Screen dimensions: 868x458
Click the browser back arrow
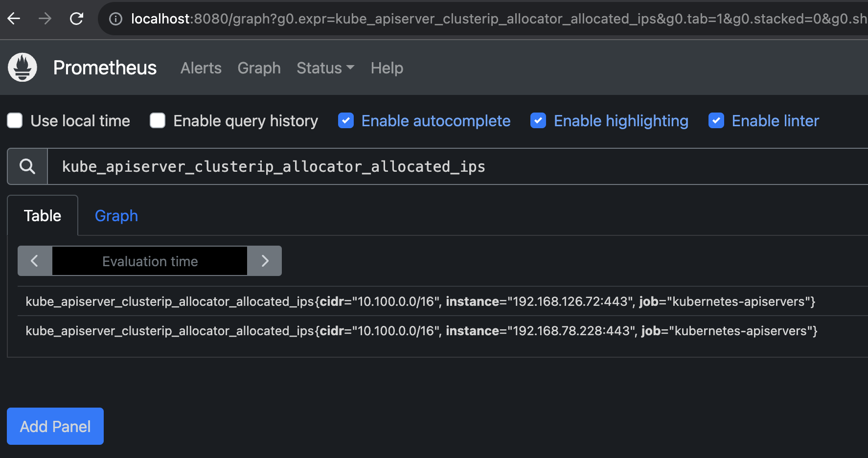[x=14, y=19]
